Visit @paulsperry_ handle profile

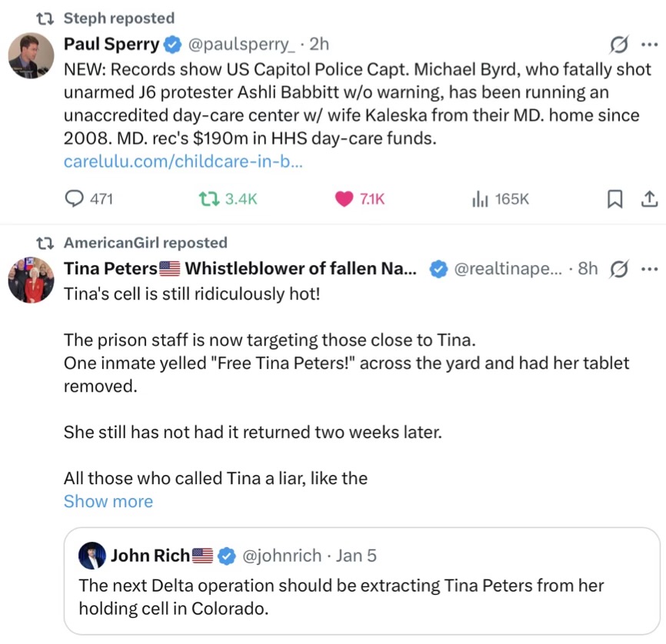pyautogui.click(x=241, y=45)
